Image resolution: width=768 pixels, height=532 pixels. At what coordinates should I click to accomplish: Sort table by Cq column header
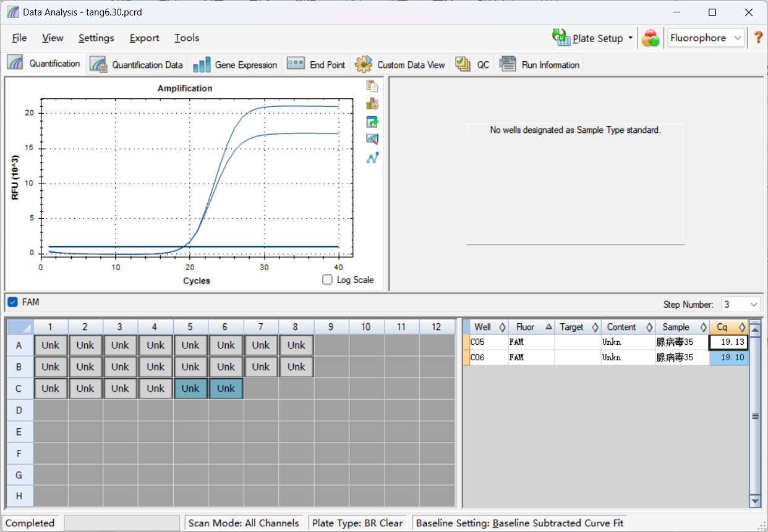click(728, 327)
